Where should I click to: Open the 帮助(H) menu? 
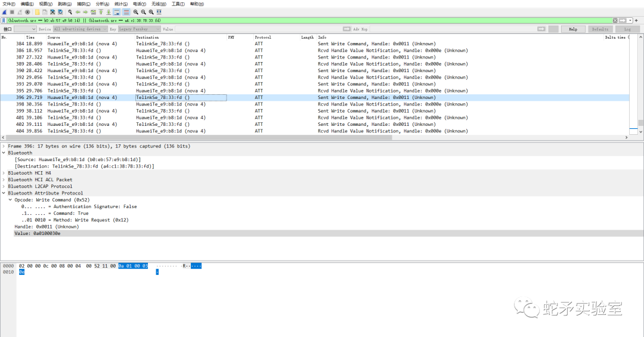[x=197, y=4]
